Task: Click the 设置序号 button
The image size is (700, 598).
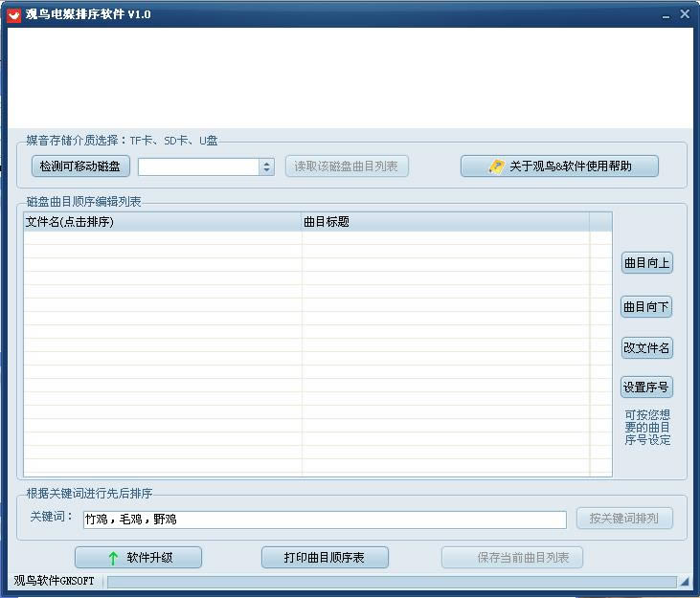Action: [646, 388]
